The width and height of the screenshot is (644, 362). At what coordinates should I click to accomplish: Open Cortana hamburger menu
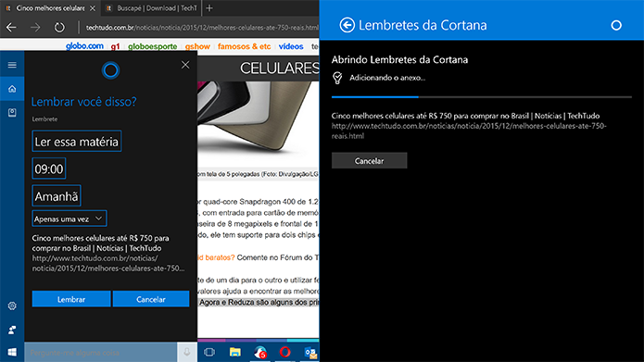[x=12, y=65]
